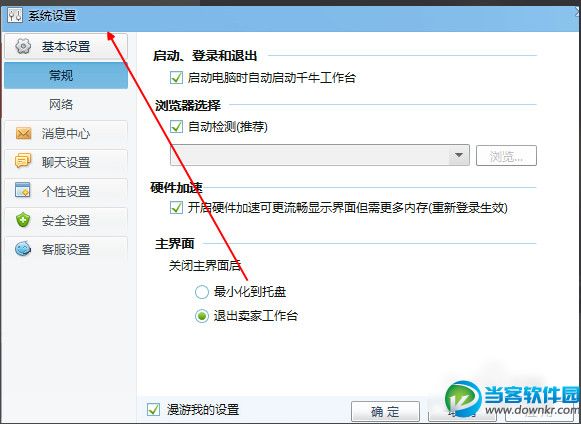
Task: Click the gear icon beside 基本设置
Action: 23,46
